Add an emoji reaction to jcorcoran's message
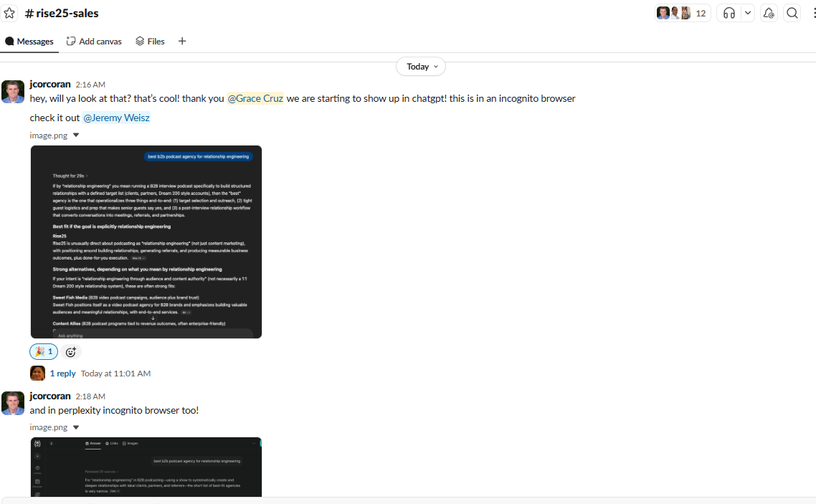 (70, 351)
